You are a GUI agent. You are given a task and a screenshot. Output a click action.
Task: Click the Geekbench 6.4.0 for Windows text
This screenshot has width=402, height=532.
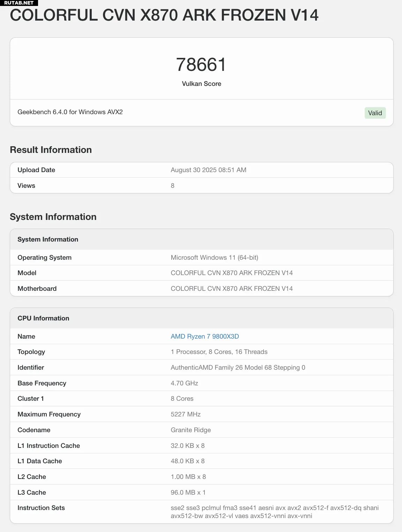(x=70, y=112)
